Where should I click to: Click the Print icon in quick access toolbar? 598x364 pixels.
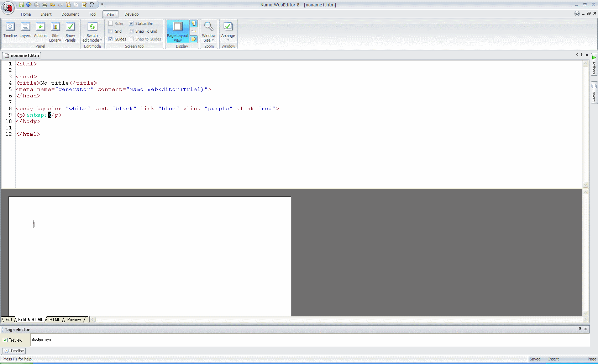[x=44, y=5]
